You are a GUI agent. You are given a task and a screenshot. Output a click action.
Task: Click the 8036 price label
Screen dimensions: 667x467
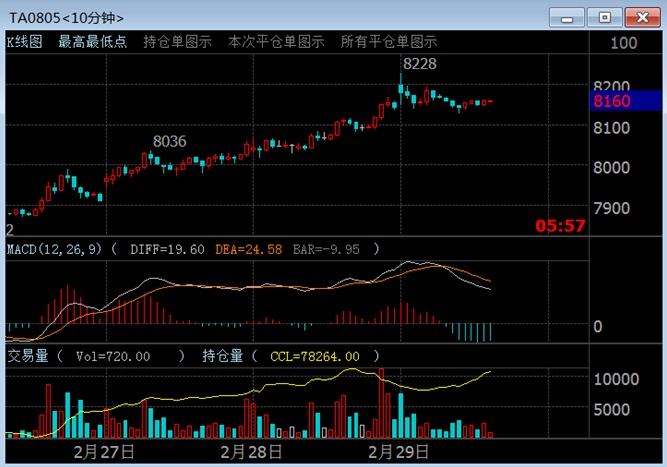pyautogui.click(x=170, y=141)
